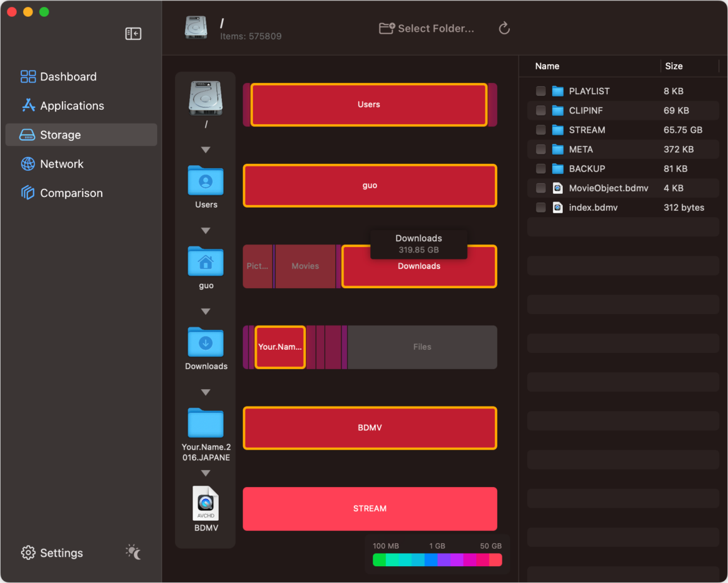This screenshot has width=728, height=583.
Task: Click the arrow below the Downloads folder
Action: (x=206, y=392)
